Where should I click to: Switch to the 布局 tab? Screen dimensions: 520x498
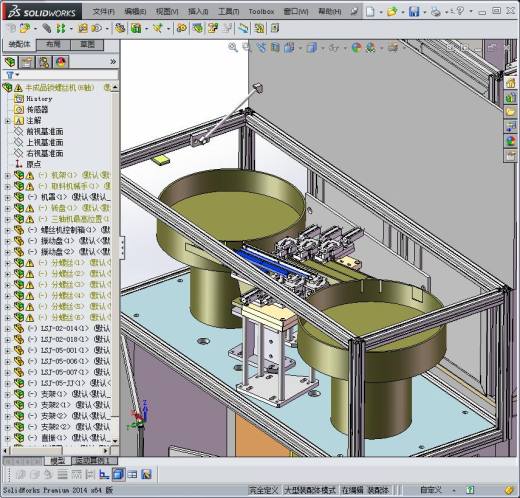(53, 45)
